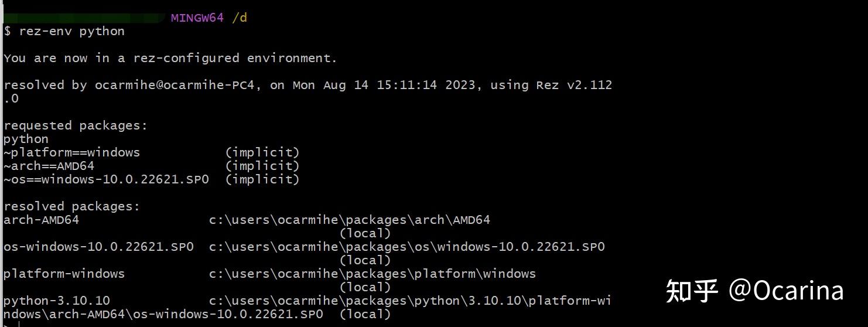Click the 'requested packages:' heading
The width and height of the screenshot is (868, 327).
pos(76,125)
